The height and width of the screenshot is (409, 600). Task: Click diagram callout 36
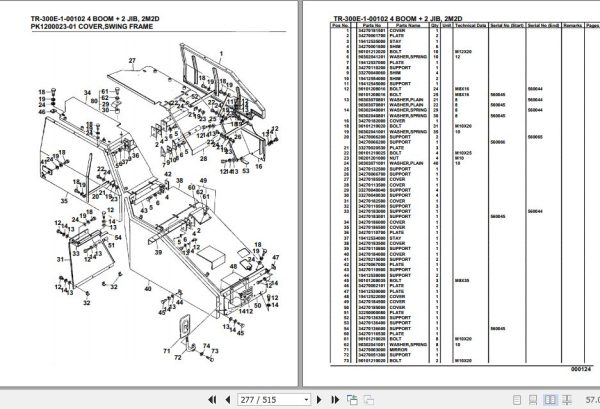135,156
